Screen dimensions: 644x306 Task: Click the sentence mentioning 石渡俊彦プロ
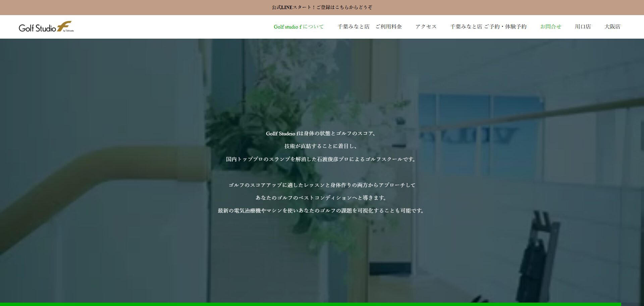click(321, 159)
